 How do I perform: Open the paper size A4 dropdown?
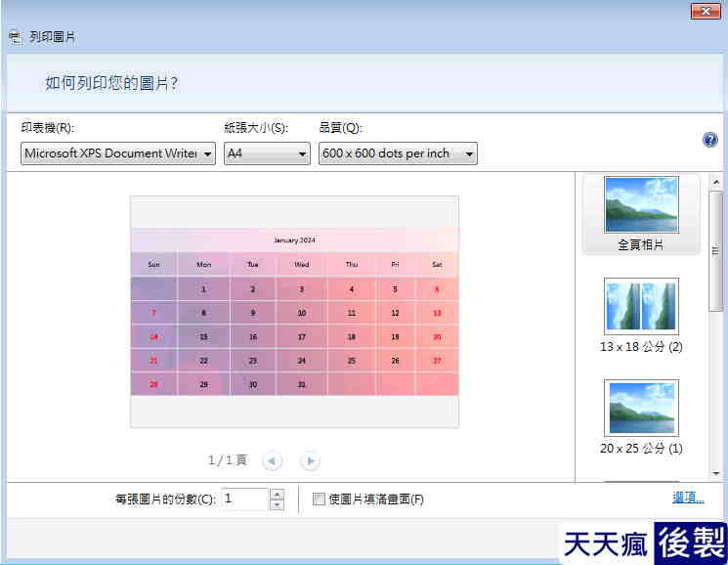(267, 153)
